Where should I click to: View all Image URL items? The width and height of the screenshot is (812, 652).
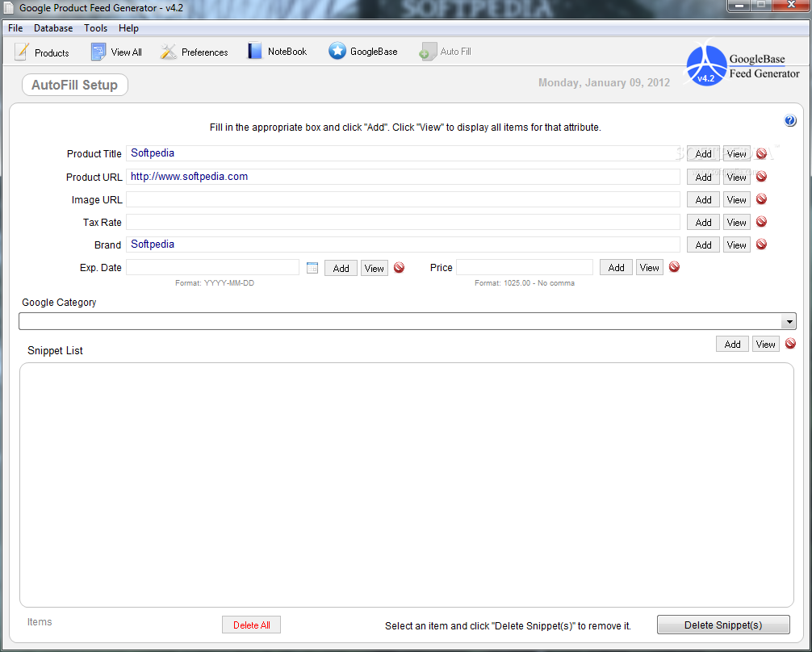[x=736, y=200]
